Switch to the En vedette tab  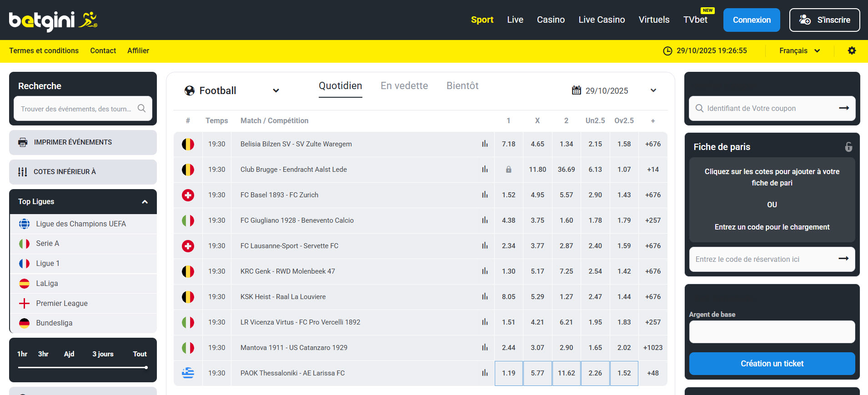pos(404,86)
